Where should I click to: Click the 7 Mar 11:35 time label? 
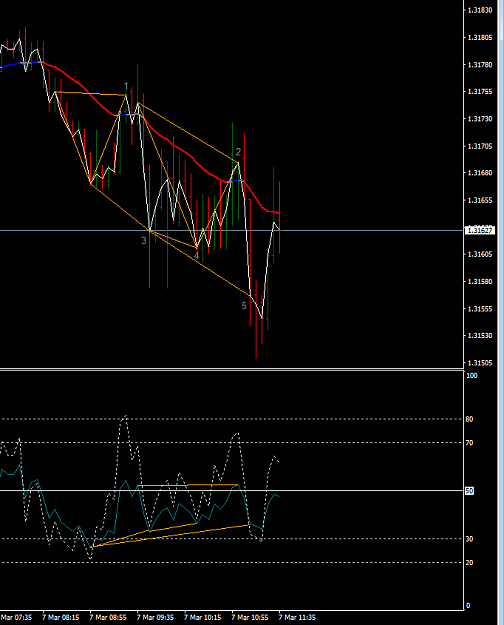pyautogui.click(x=297, y=617)
